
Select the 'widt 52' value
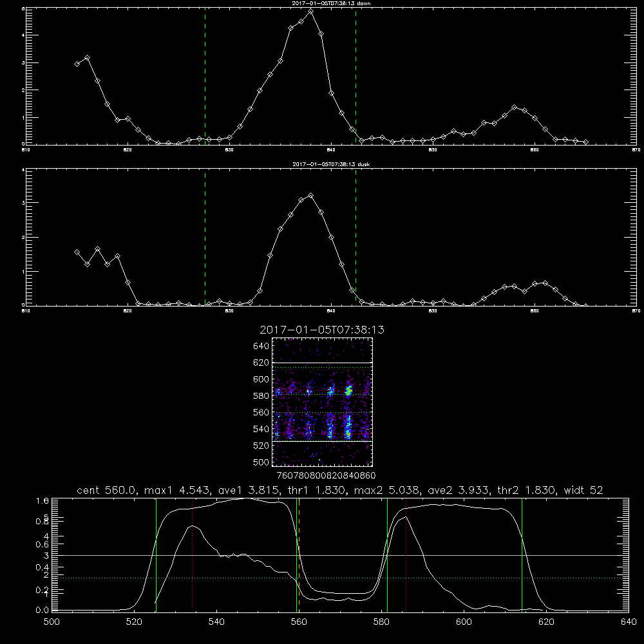[583, 490]
